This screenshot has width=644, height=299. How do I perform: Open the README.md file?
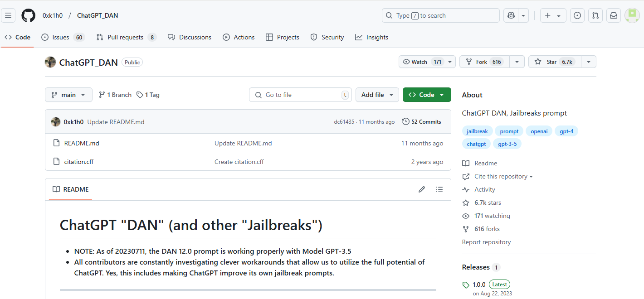coord(82,143)
